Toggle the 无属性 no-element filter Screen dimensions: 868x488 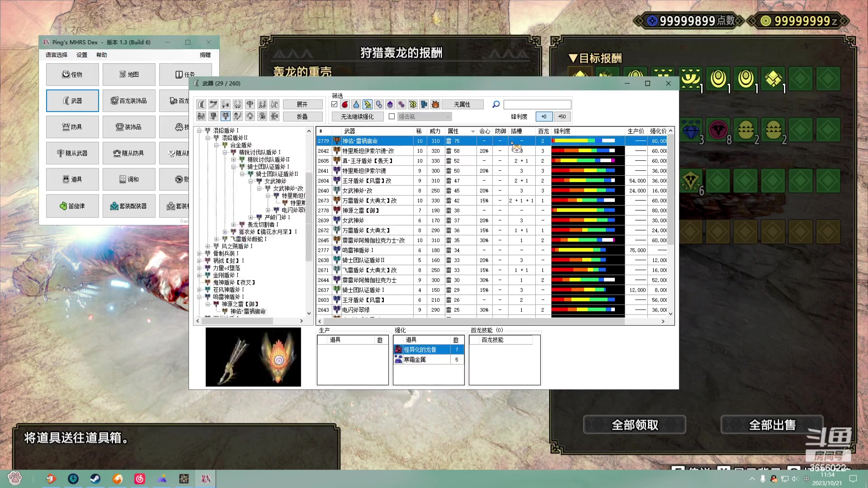462,104
